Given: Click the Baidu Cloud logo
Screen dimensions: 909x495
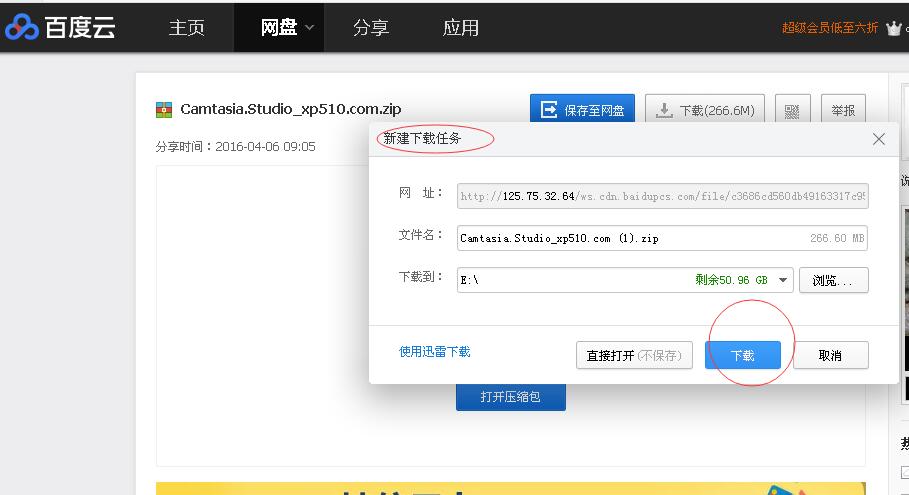Looking at the screenshot, I should pyautogui.click(x=60, y=27).
